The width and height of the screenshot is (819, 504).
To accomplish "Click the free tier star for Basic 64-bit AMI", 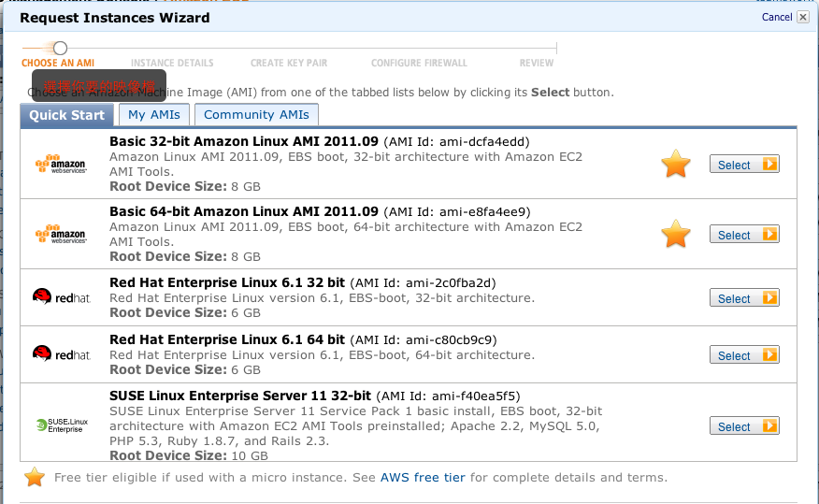I will tap(675, 234).
